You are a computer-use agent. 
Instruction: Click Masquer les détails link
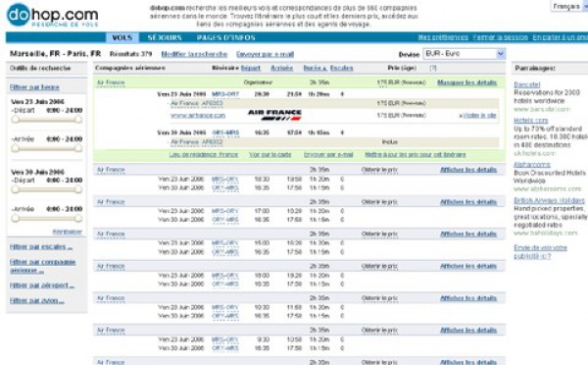pyautogui.click(x=466, y=82)
